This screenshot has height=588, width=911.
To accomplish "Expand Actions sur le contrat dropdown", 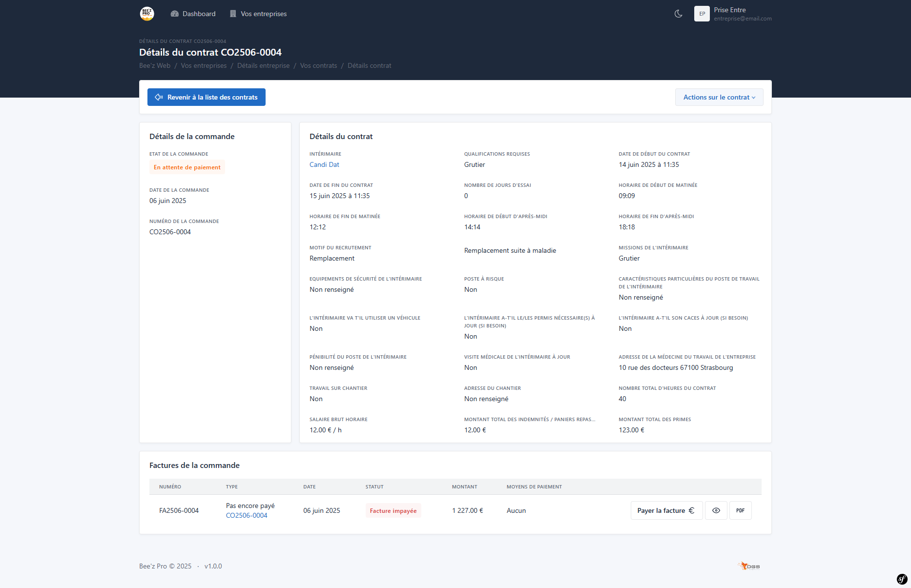I will 719,97.
